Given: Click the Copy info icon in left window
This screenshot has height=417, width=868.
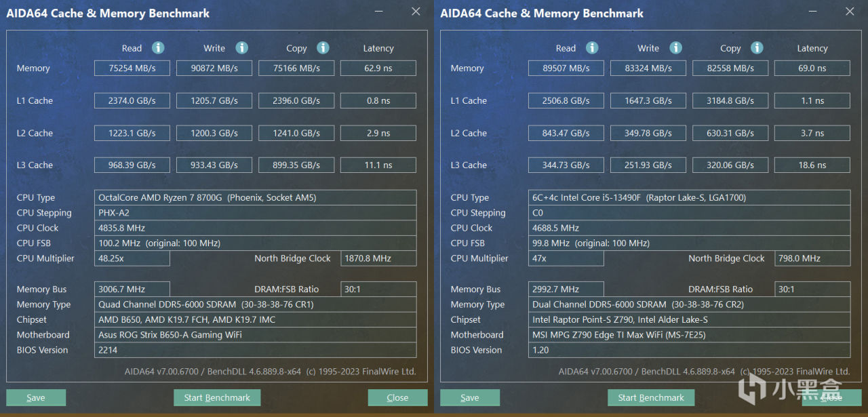Looking at the screenshot, I should point(323,47).
